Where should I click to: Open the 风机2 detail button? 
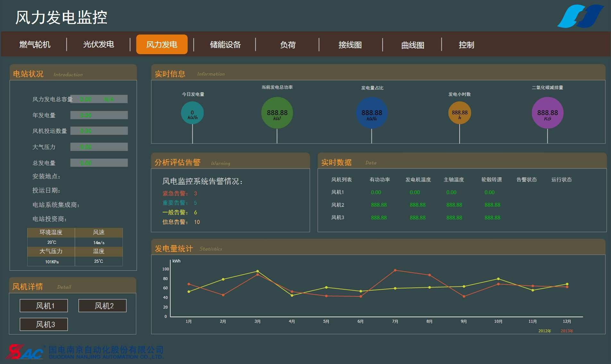(x=103, y=306)
